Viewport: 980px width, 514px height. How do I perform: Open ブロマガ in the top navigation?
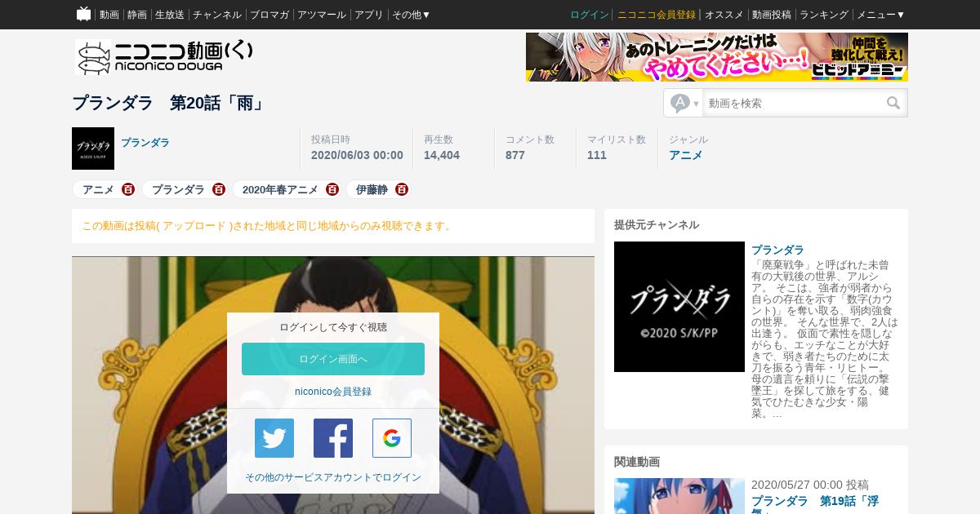269,15
